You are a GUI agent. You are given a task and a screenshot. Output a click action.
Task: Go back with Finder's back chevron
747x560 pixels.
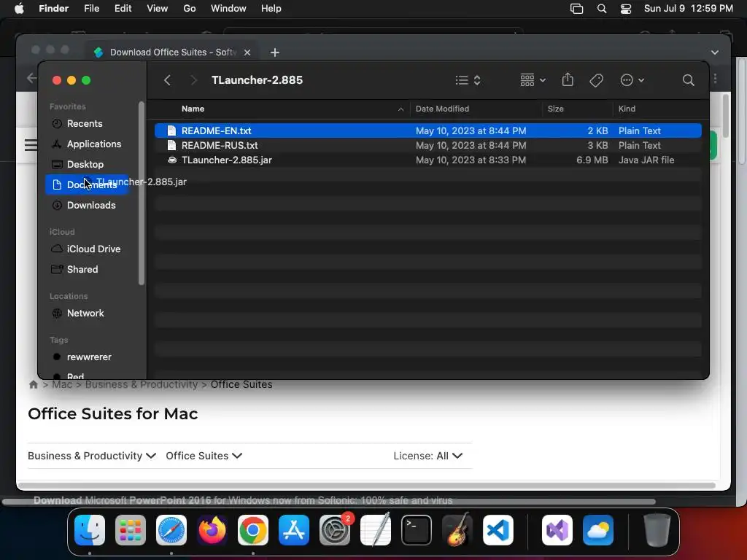point(167,80)
